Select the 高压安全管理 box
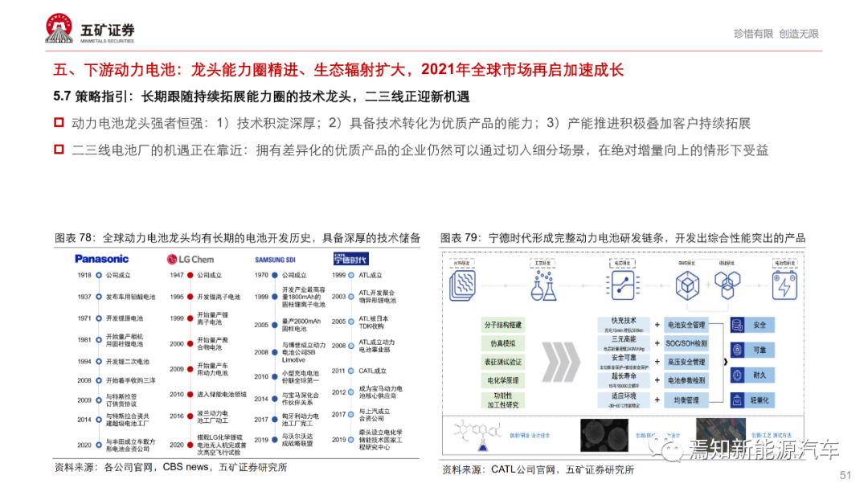This screenshot has width=868, height=488. click(x=686, y=363)
